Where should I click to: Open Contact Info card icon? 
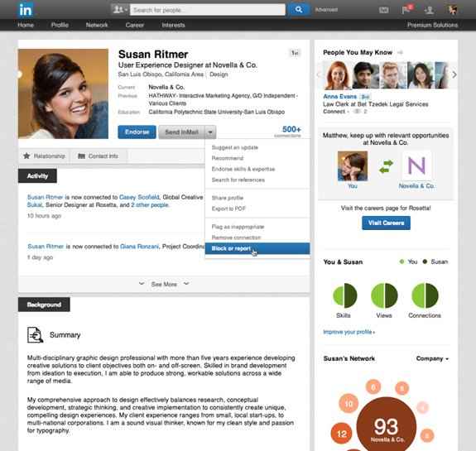[x=81, y=156]
